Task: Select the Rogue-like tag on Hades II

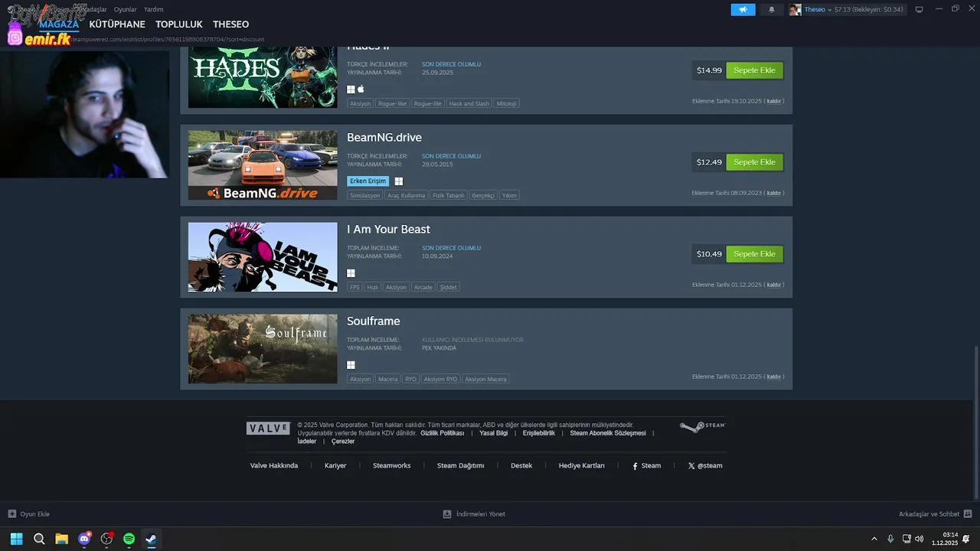Action: pyautogui.click(x=393, y=103)
